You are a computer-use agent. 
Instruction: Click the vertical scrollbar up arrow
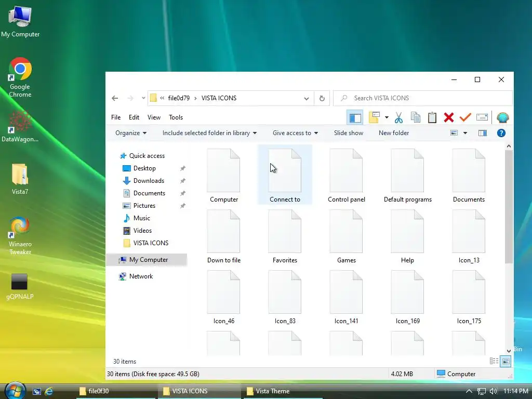pos(509,146)
